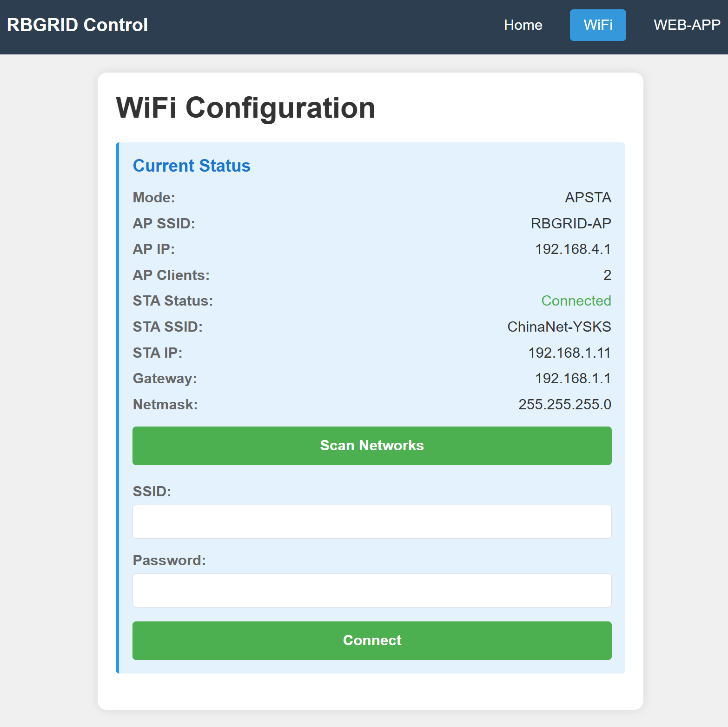Image resolution: width=728 pixels, height=727 pixels.
Task: Click the ChinaNet-YSKS network name
Action: click(x=559, y=327)
